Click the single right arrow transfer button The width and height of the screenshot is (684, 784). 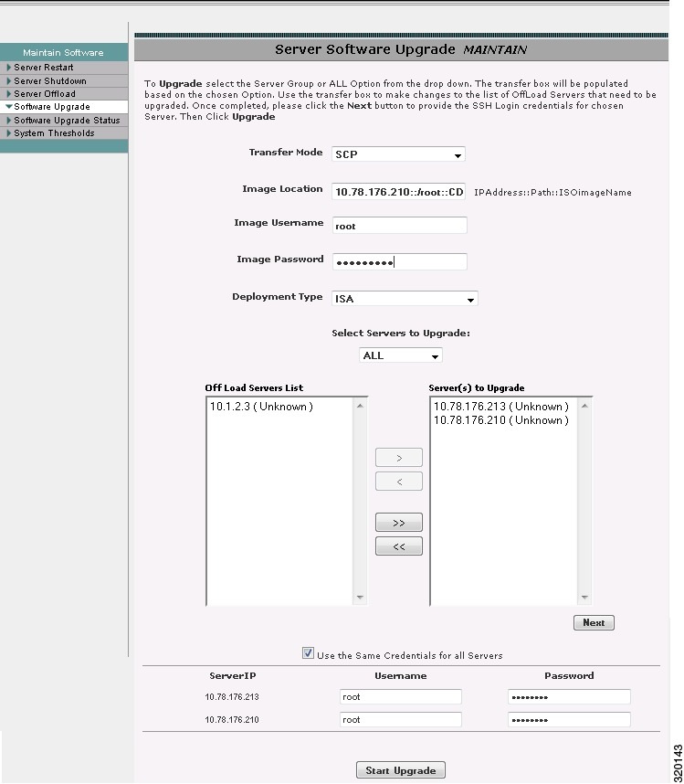click(x=399, y=458)
